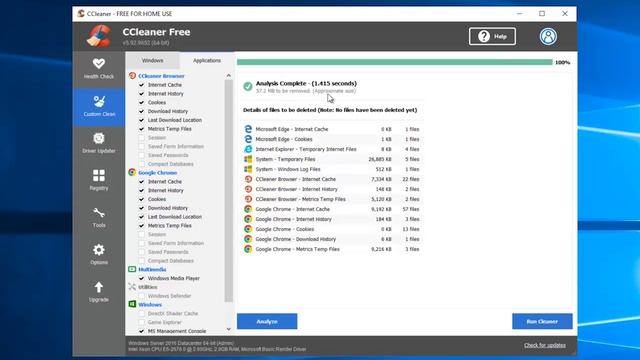Screen dimensions: 640x360
Task: Click CCleaner icon in window title bar
Action: coord(81,13)
